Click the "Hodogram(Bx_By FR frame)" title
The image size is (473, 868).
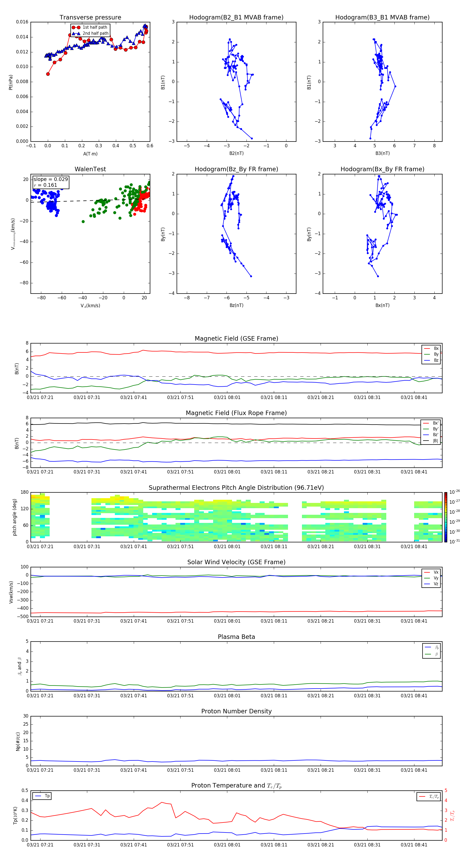pos(382,169)
